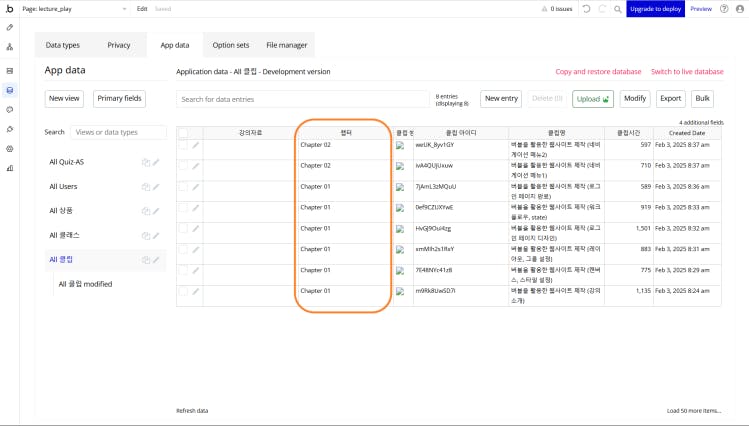Click the redo arrow icon in top bar
Screen dimensions: 749x426
click(602, 9)
